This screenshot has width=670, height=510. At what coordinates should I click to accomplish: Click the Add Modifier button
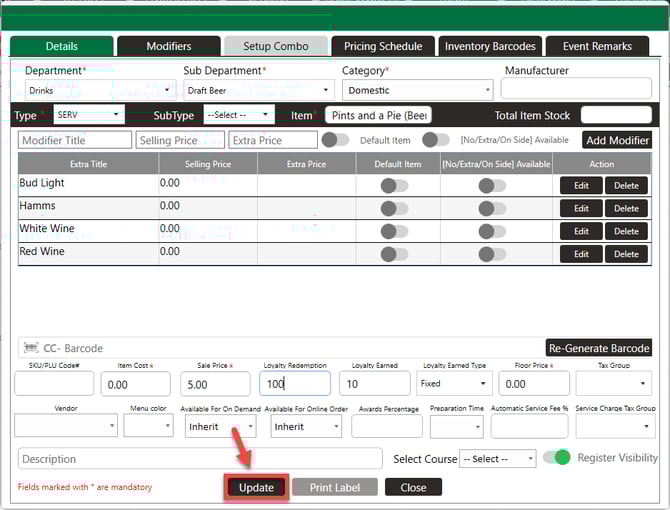[617, 140]
